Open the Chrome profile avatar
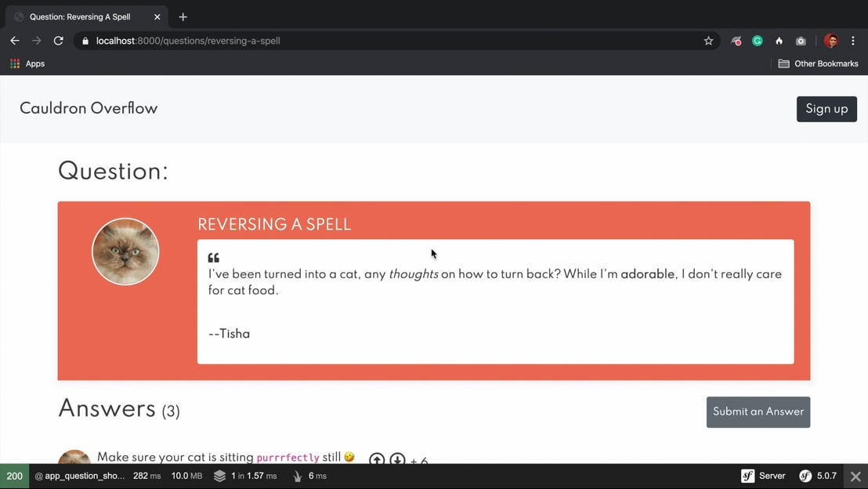The image size is (868, 489). 831,41
